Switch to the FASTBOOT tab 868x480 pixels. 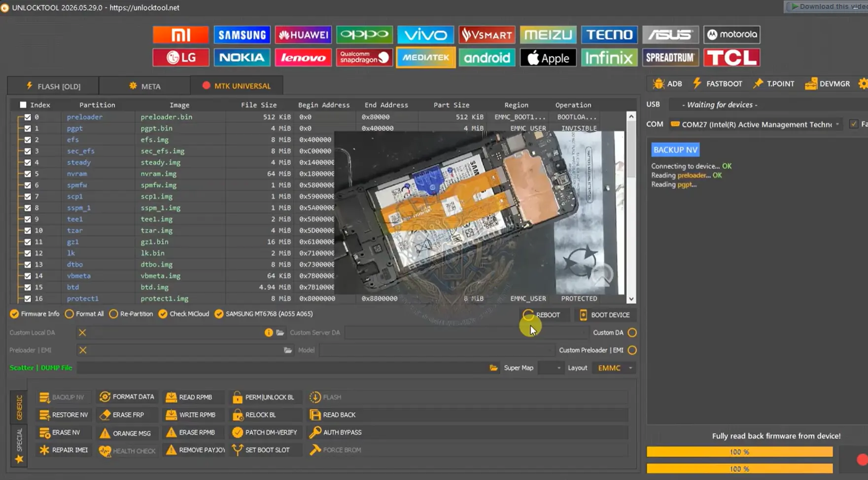[x=717, y=84]
